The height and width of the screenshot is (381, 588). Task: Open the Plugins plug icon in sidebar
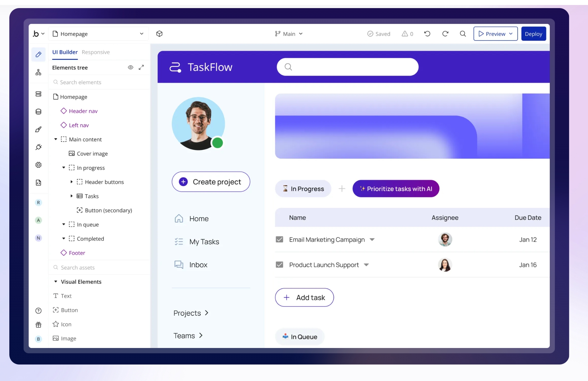pyautogui.click(x=38, y=147)
